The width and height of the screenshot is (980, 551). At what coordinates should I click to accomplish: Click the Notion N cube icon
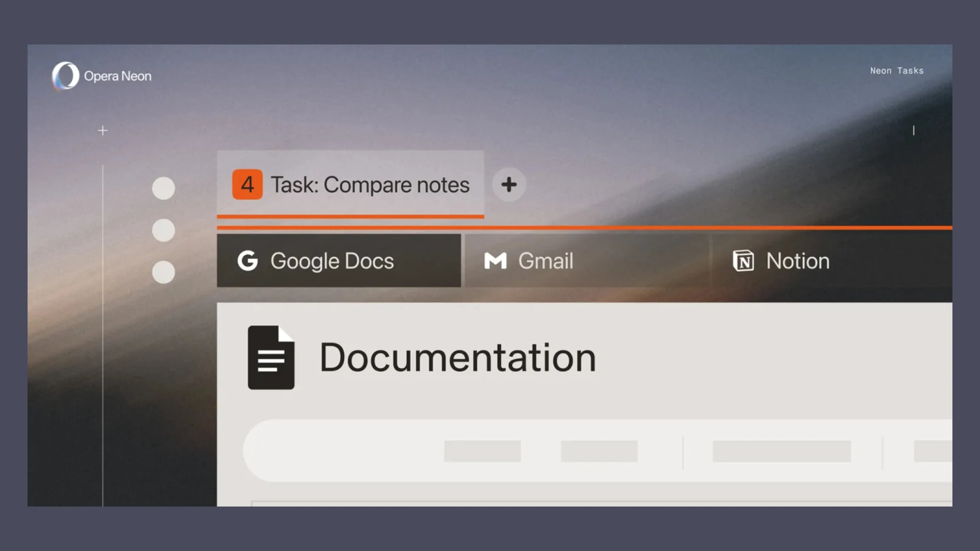tap(743, 261)
